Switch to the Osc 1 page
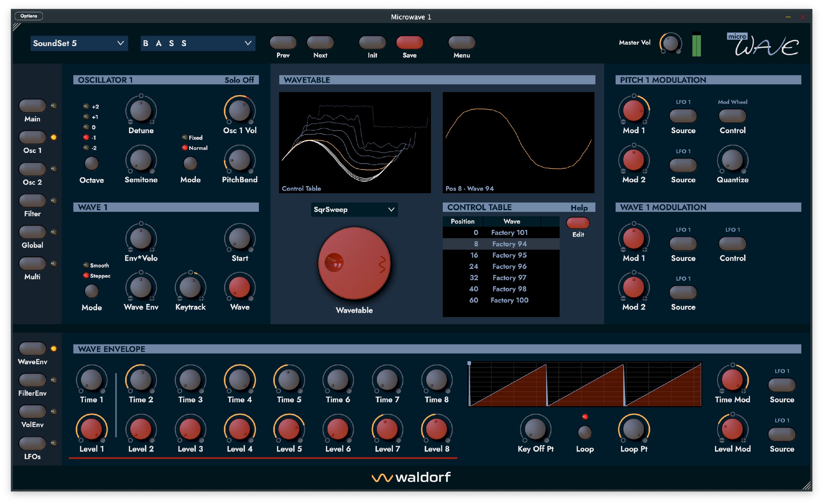 click(32, 137)
